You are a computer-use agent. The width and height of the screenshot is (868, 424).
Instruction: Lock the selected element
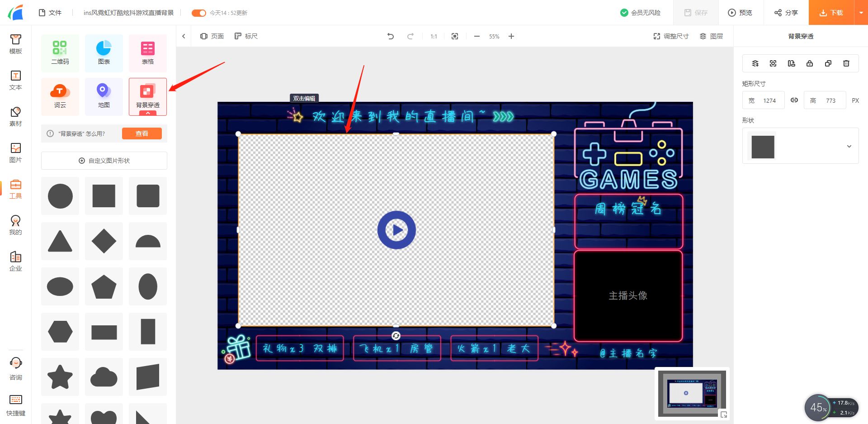coord(810,63)
